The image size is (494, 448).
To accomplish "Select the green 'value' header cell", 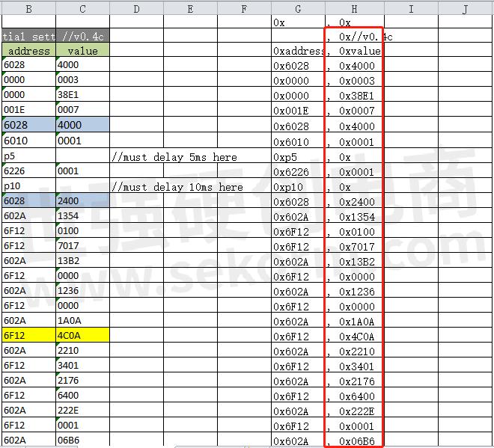I will point(82,51).
